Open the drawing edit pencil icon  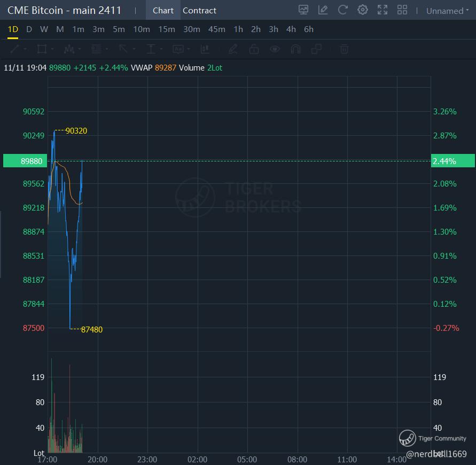click(x=323, y=10)
